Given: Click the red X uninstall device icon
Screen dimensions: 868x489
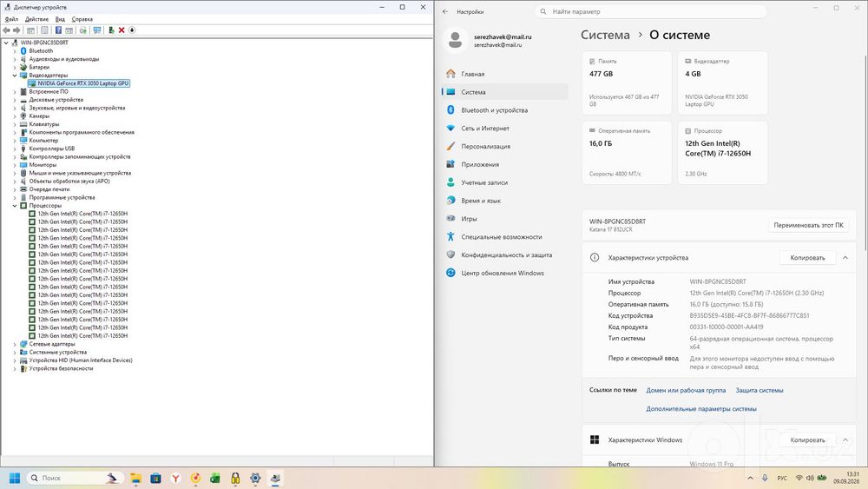Looking at the screenshot, I should point(122,30).
